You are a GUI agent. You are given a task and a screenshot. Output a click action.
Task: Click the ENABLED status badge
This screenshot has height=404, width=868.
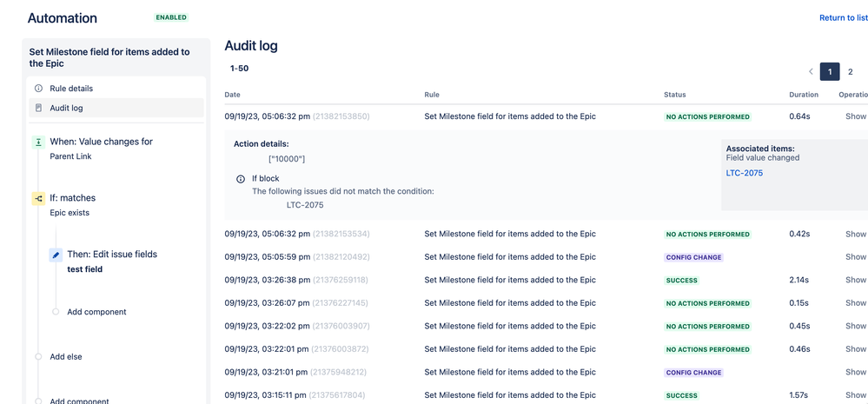(171, 17)
